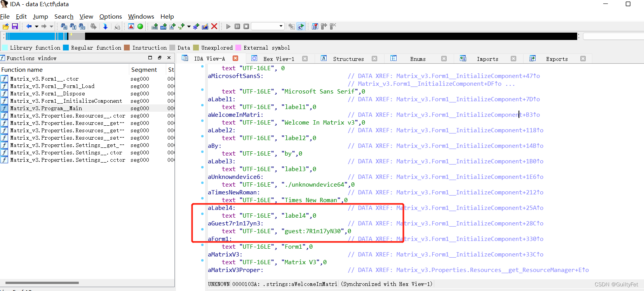644x291 pixels.
Task: Open the debugger selection combo box
Action: (x=268, y=26)
